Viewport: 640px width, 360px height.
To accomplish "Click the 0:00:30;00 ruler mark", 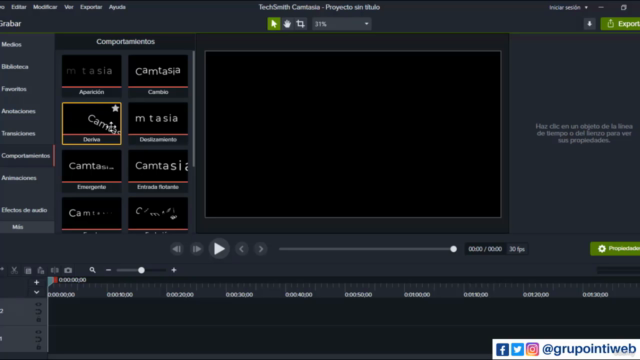I will [239, 294].
